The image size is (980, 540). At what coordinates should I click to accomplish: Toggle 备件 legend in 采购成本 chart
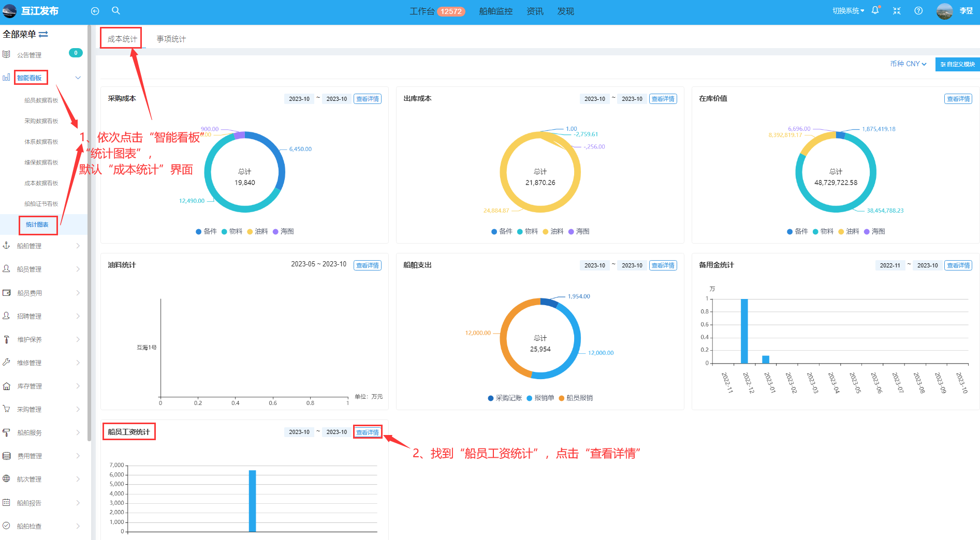(x=206, y=231)
